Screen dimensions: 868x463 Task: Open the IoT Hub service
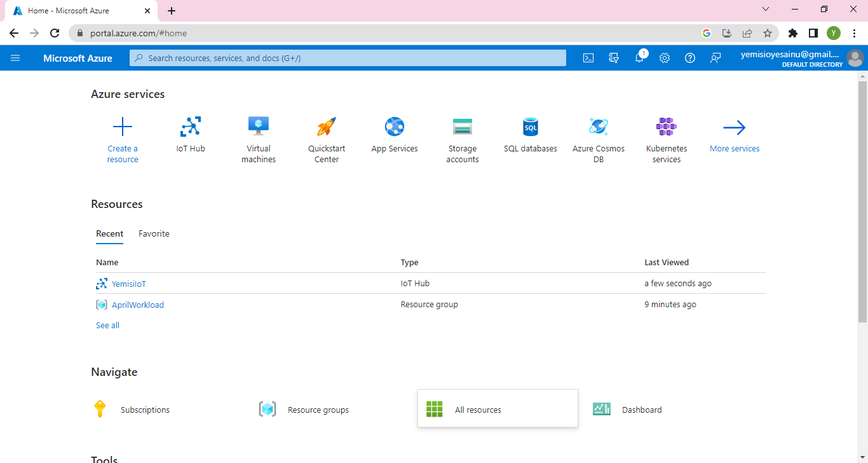[x=191, y=127]
